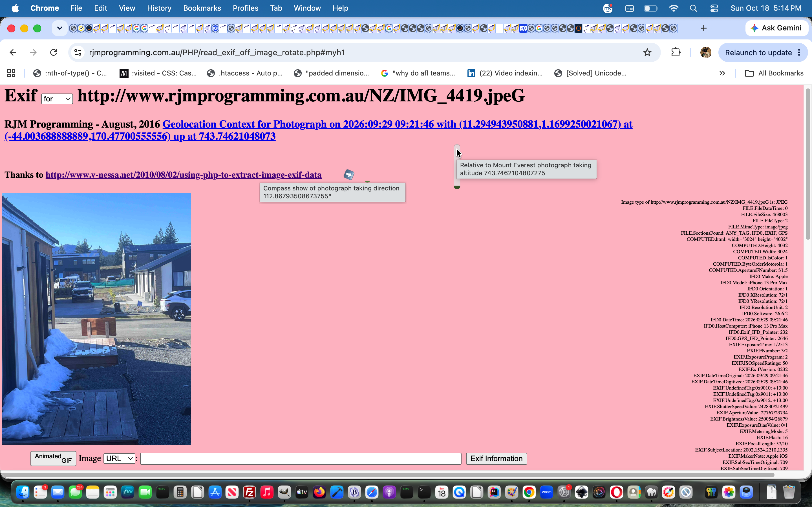The width and height of the screenshot is (812, 507).
Task: Expand the tab search chevron
Action: pos(59,28)
